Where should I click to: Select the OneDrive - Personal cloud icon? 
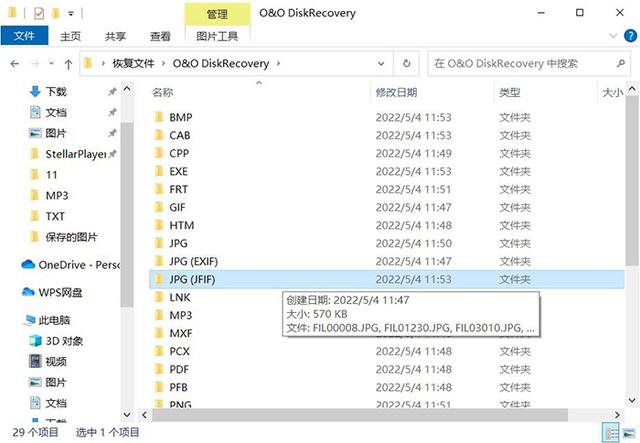(28, 265)
